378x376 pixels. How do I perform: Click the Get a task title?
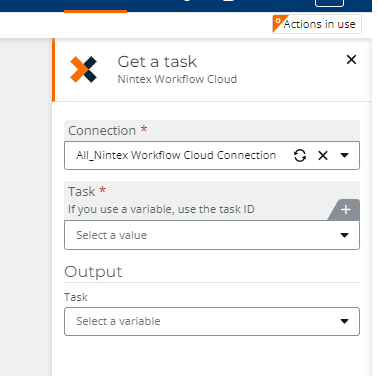(x=157, y=62)
